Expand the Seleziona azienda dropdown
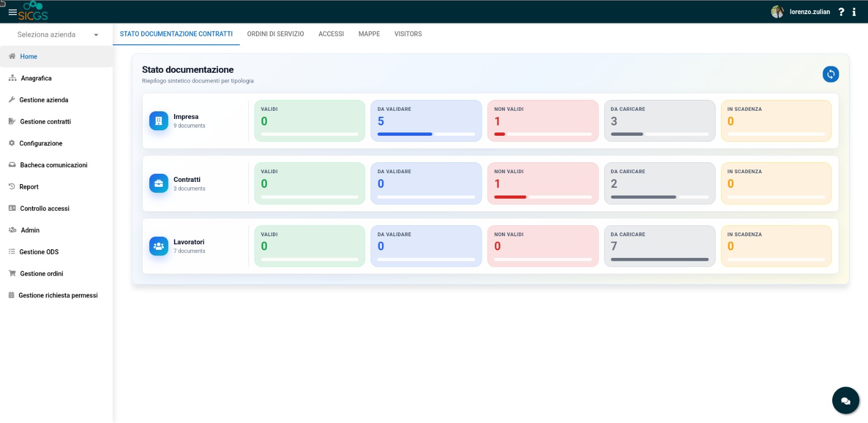 [x=57, y=34]
